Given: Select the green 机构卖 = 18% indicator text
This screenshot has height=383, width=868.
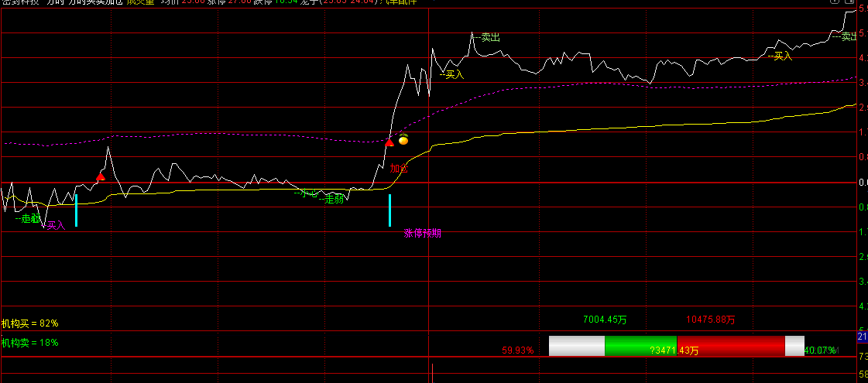Looking at the screenshot, I should (30, 343).
